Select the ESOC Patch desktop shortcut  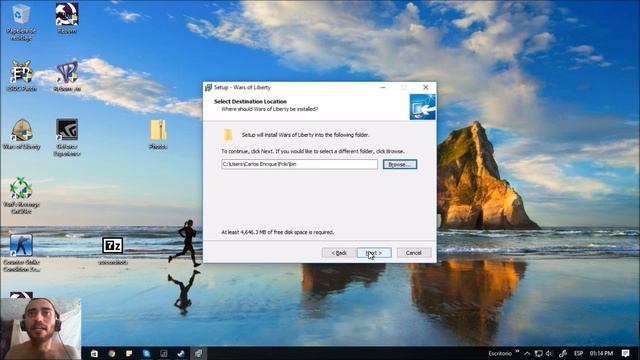22,76
